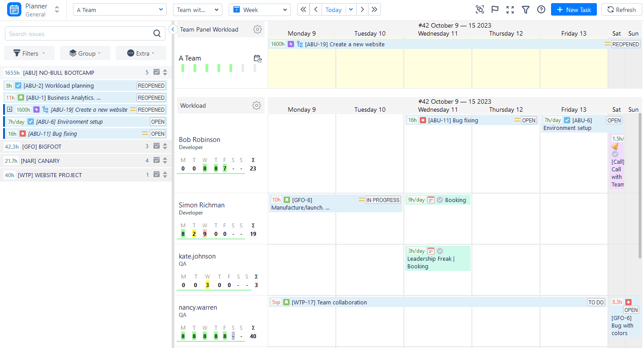This screenshot has height=348, width=644.
Task: Open Workload panel settings gear
Action: coord(257,105)
